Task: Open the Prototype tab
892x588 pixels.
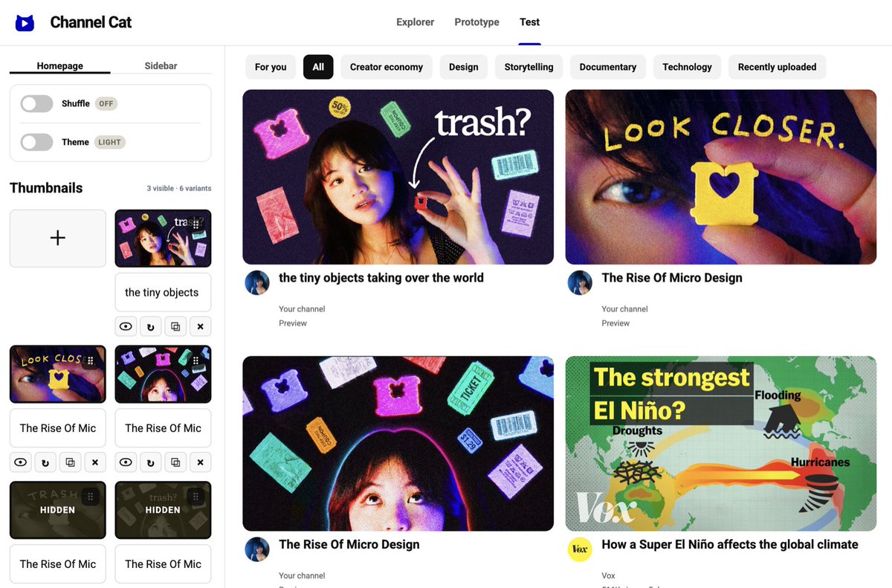Action: tap(477, 22)
